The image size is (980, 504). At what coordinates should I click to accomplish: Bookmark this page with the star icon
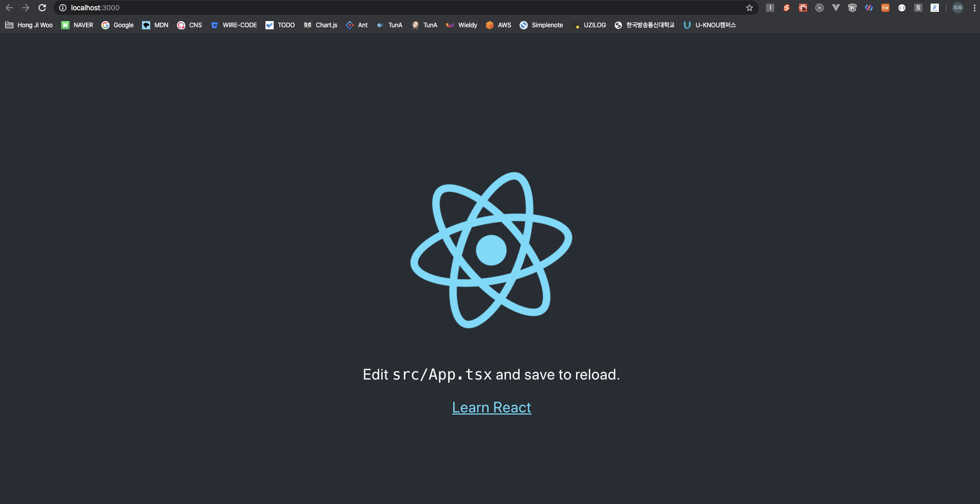point(750,8)
